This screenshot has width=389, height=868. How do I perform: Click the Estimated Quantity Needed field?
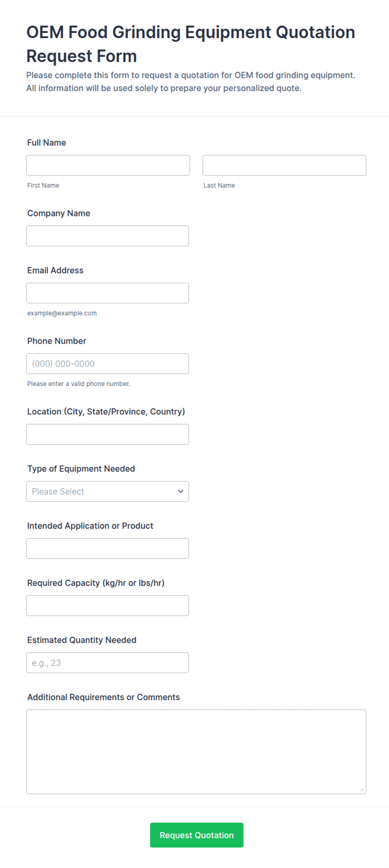[107, 663]
